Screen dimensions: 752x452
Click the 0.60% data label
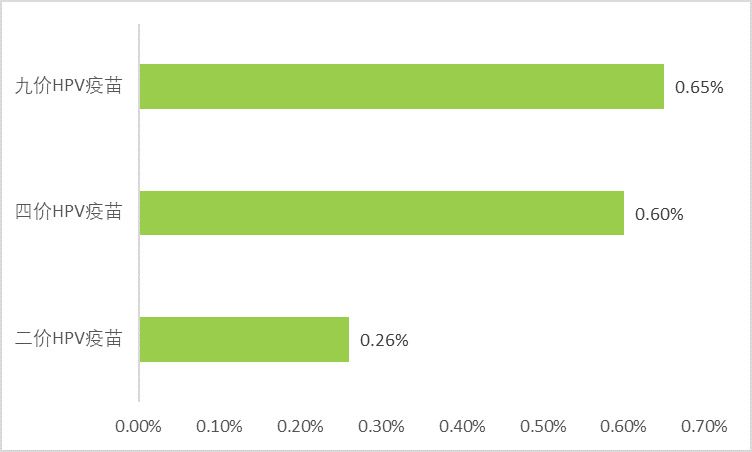(x=659, y=214)
